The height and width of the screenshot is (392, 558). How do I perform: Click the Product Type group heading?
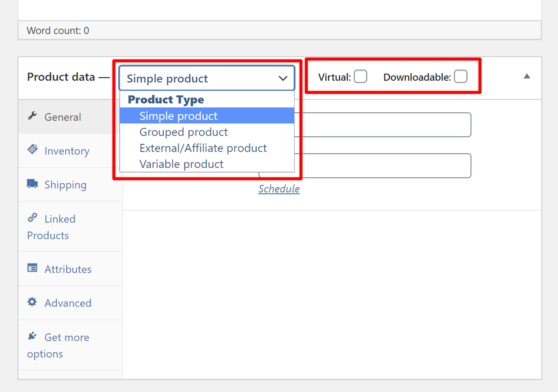[x=166, y=99]
